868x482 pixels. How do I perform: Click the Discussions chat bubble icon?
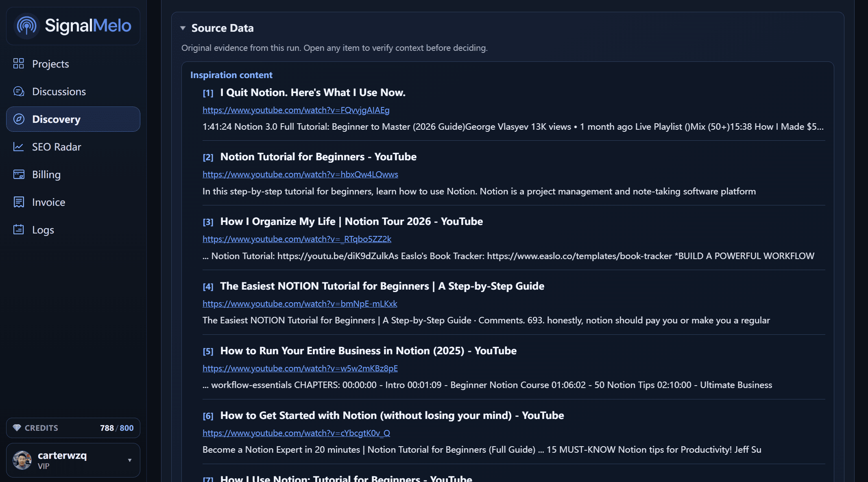tap(19, 91)
